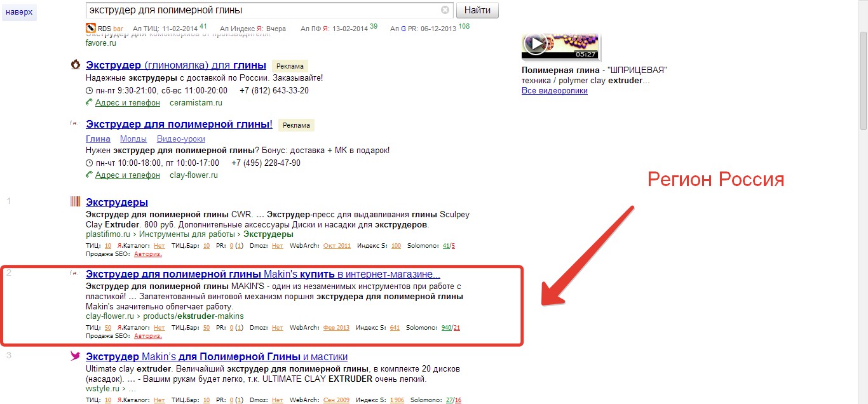The height and width of the screenshot is (404, 868).
Task: Click the наверх button
Action: click(19, 12)
